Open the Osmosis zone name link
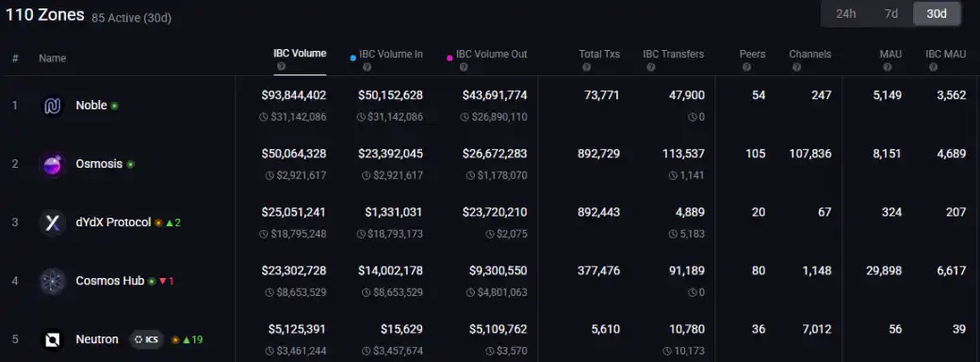 pyautogui.click(x=99, y=164)
